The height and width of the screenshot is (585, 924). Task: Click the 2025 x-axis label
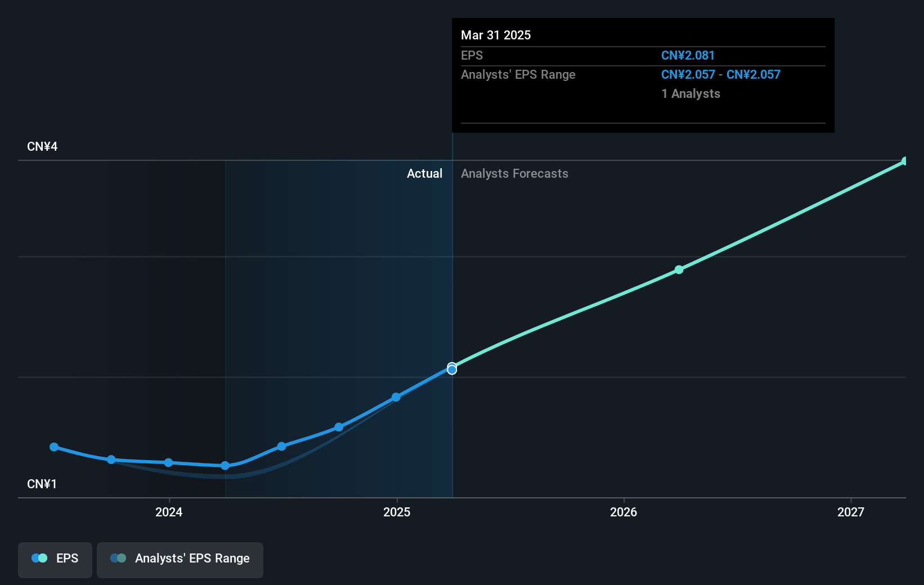point(397,512)
